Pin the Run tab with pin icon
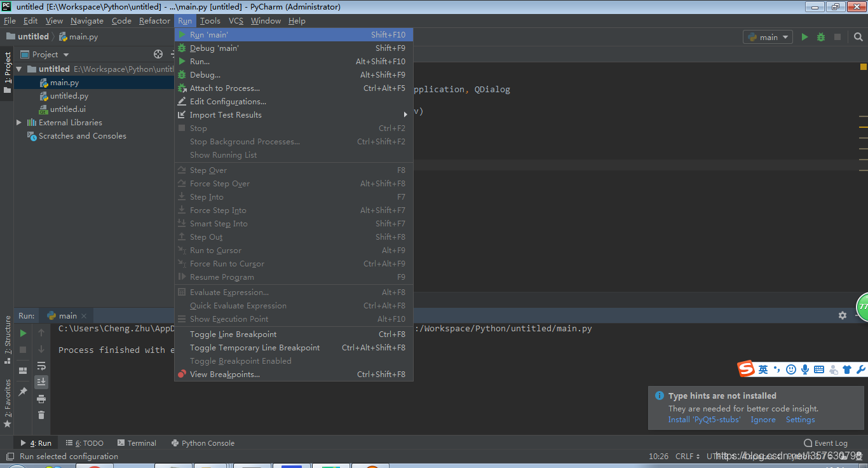The image size is (868, 468). tap(23, 392)
